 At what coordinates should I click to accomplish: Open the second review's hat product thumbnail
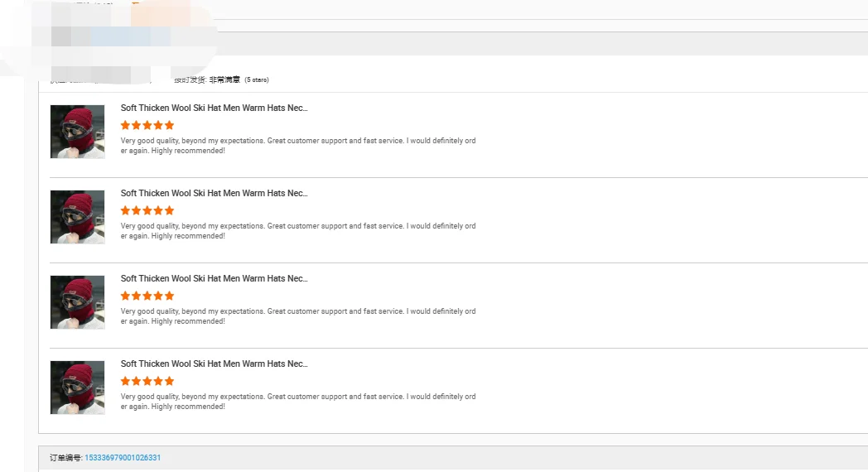point(77,217)
